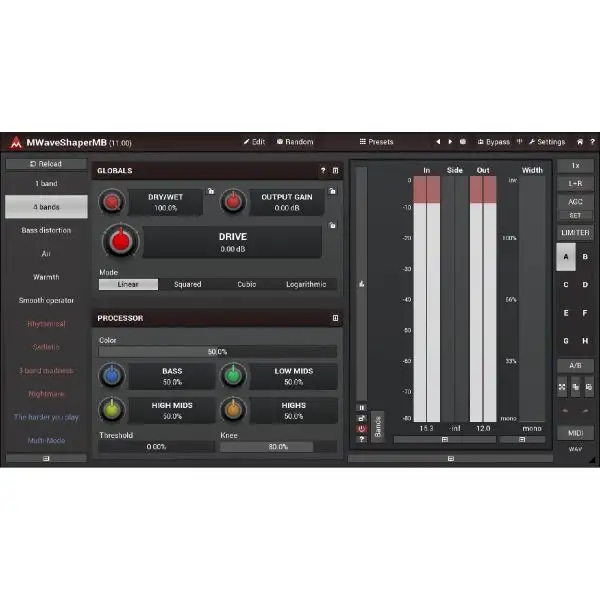Toggle AGC automatic gain compensation
This screenshot has height=600, width=600.
[x=575, y=202]
